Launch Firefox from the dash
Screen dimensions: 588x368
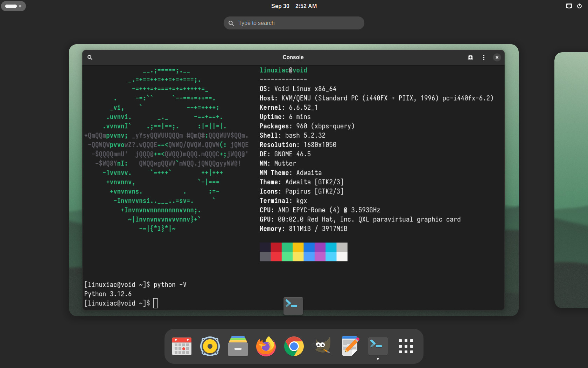(266, 346)
